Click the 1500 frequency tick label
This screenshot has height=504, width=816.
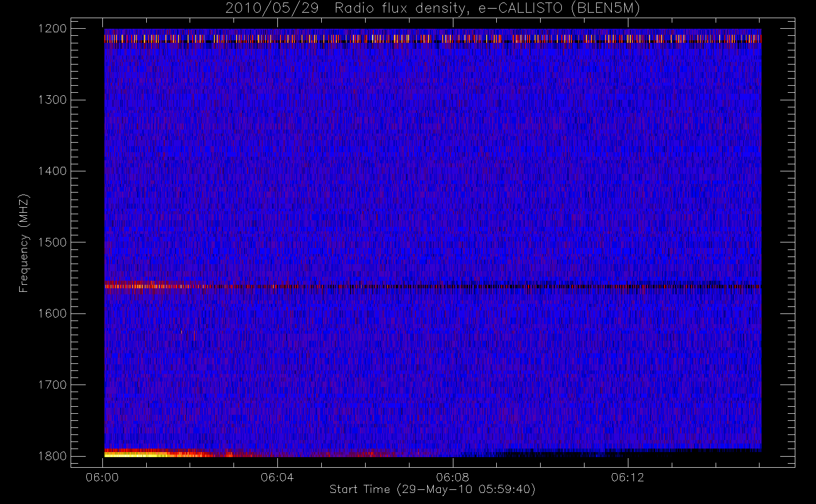(52, 242)
